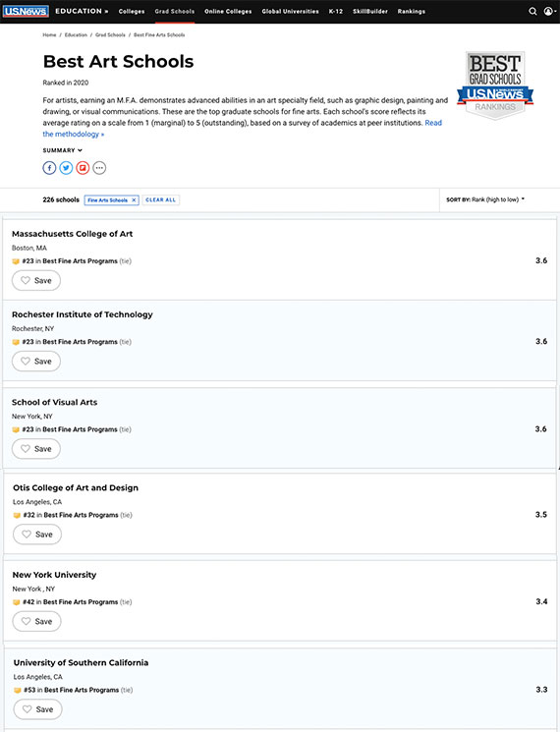This screenshot has width=560, height=732.
Task: Click ranking badge icon for School of Visual Arts
Action: 16,429
